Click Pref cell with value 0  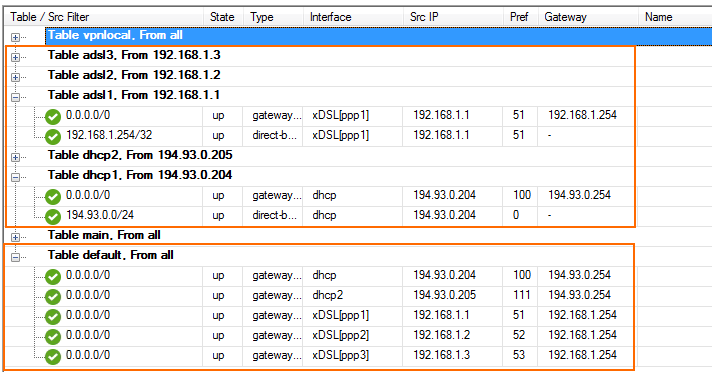coord(516,215)
